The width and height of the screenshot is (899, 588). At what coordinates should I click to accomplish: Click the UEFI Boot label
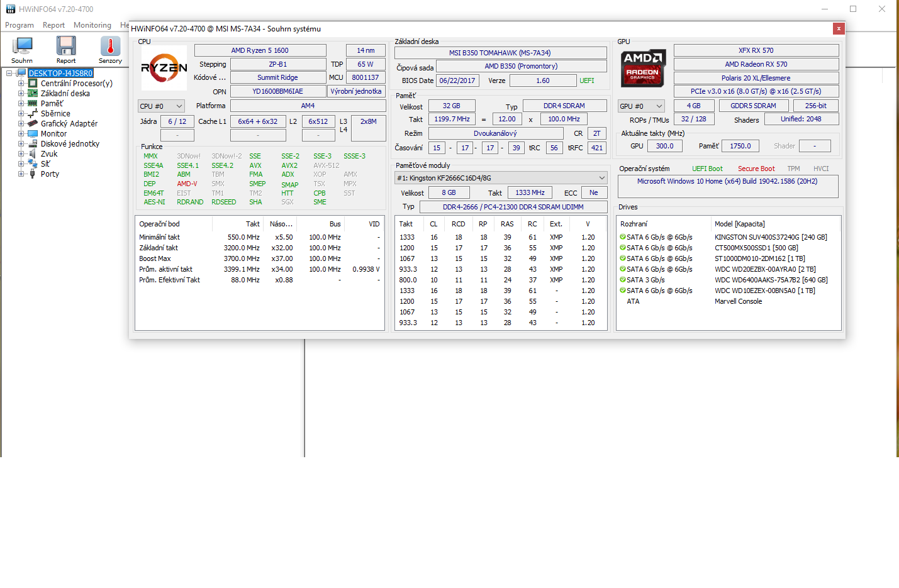(708, 169)
